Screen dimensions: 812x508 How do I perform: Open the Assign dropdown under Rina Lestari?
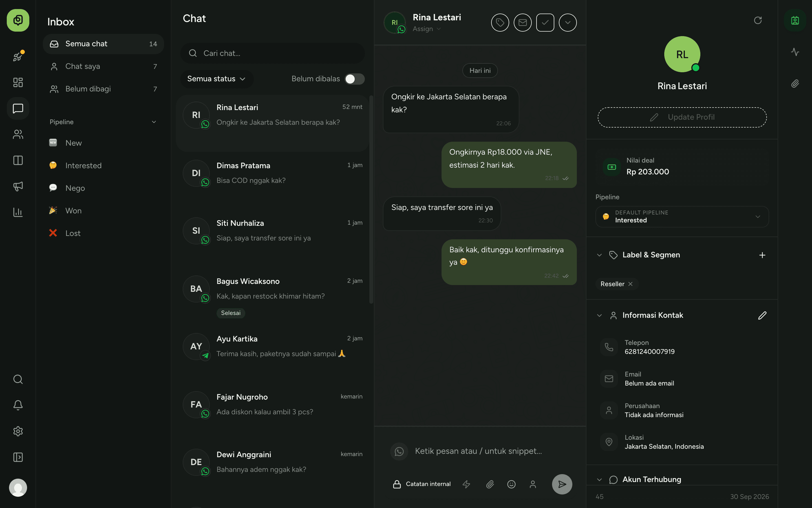tap(427, 29)
